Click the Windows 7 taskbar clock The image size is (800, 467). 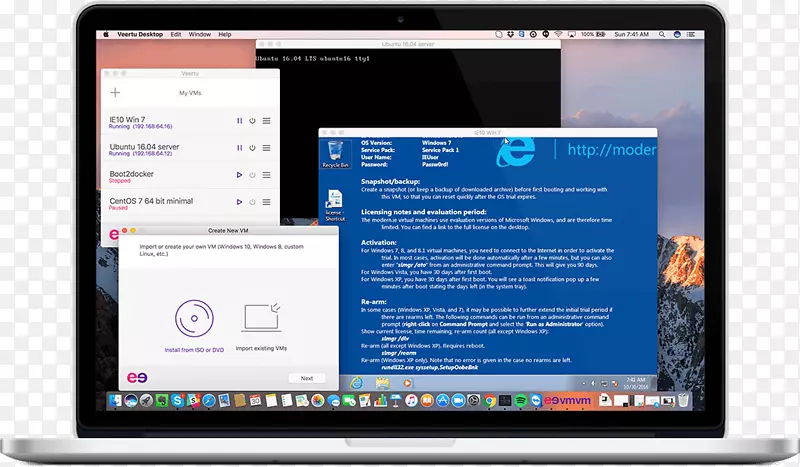(x=635, y=383)
